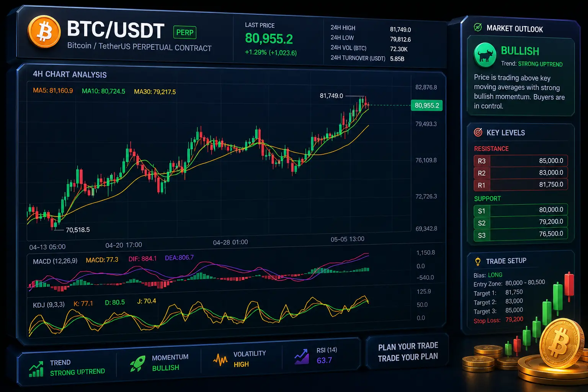Click the RSI (14) chart arrow icon
Screen dimensions: 588x392
tap(302, 356)
